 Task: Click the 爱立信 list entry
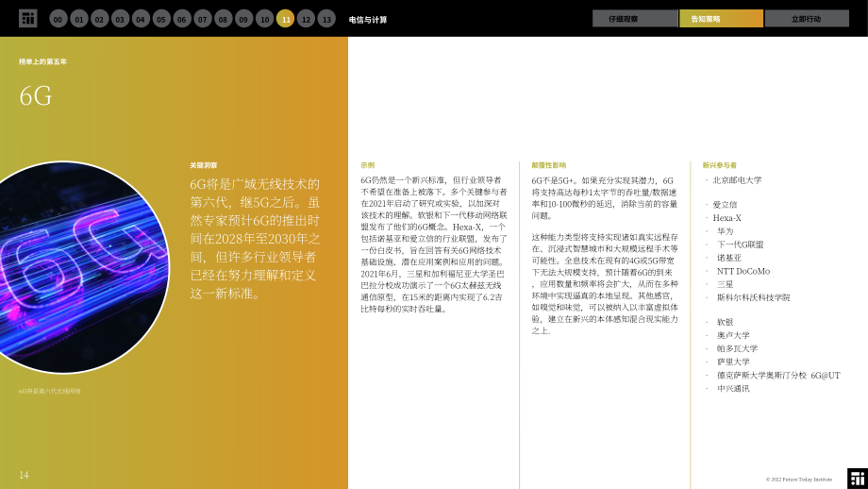pos(725,204)
